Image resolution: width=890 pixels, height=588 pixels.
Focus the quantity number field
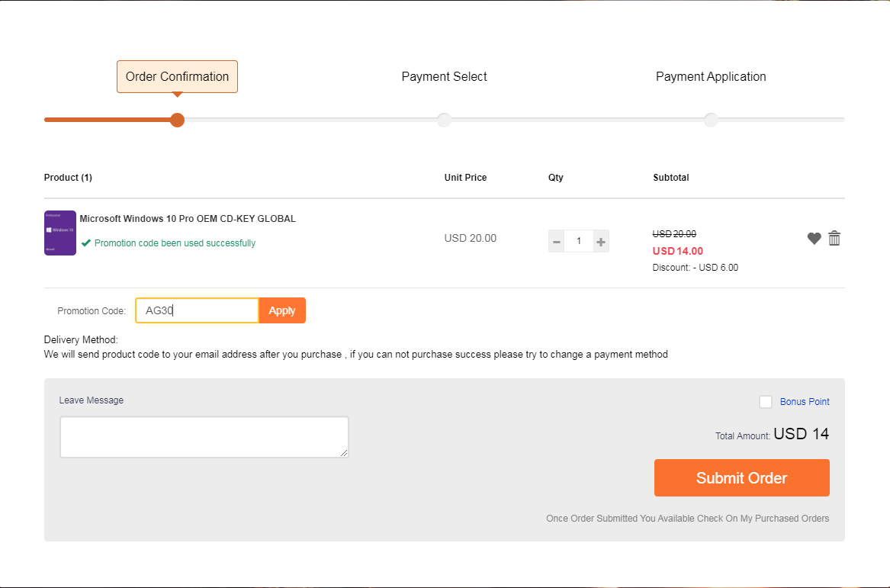coord(579,242)
